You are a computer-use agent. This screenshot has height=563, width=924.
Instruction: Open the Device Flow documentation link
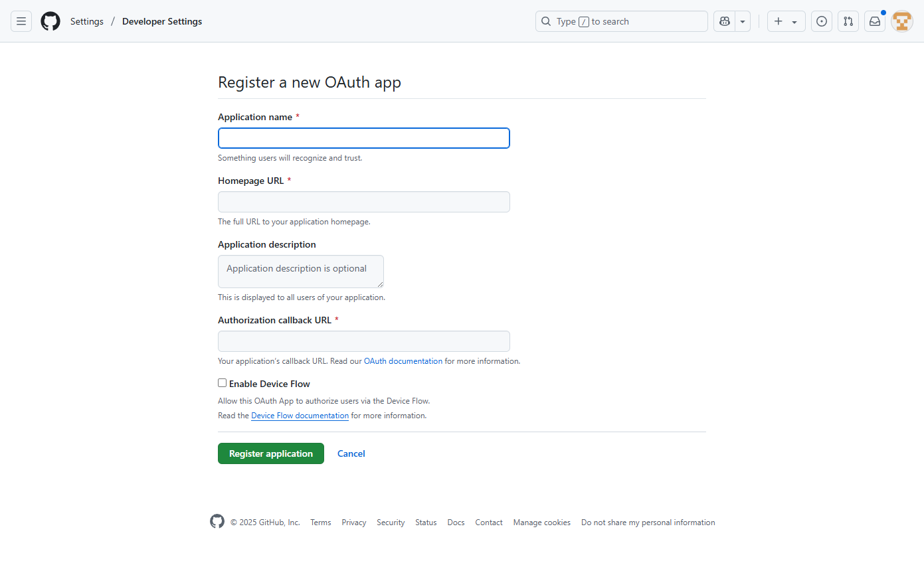[300, 416]
